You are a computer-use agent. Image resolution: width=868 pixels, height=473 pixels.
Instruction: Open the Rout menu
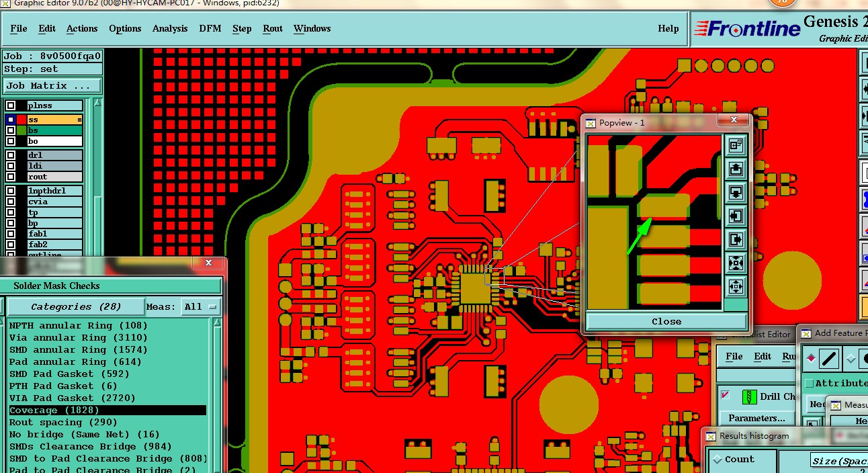click(273, 28)
